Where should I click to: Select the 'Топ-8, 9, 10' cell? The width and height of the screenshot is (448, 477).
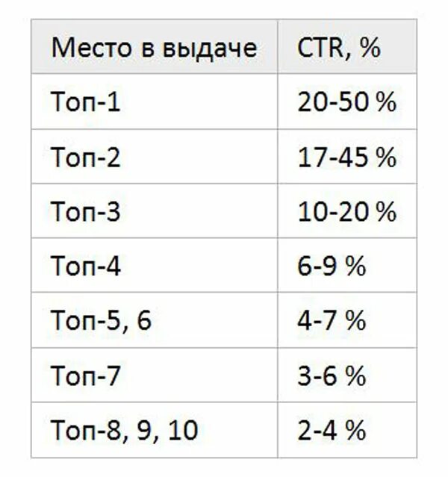155,430
